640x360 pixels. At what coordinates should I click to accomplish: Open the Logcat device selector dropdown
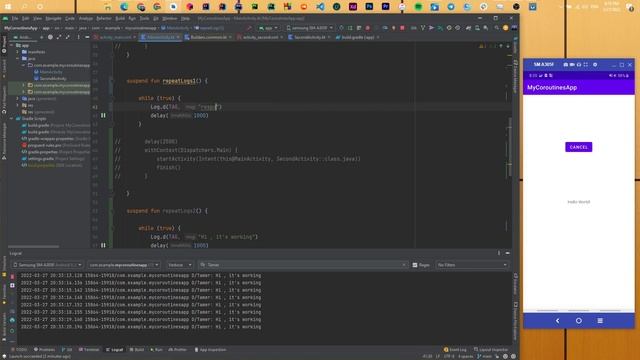(x=47, y=265)
